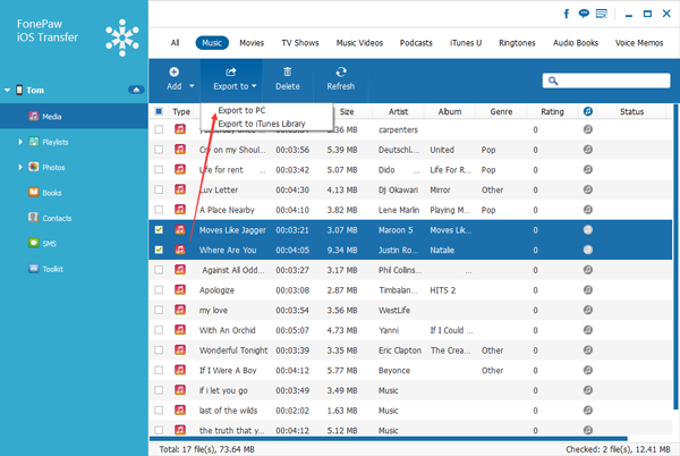Open the chat bubble feedback icon
The width and height of the screenshot is (680, 456).
[x=584, y=14]
